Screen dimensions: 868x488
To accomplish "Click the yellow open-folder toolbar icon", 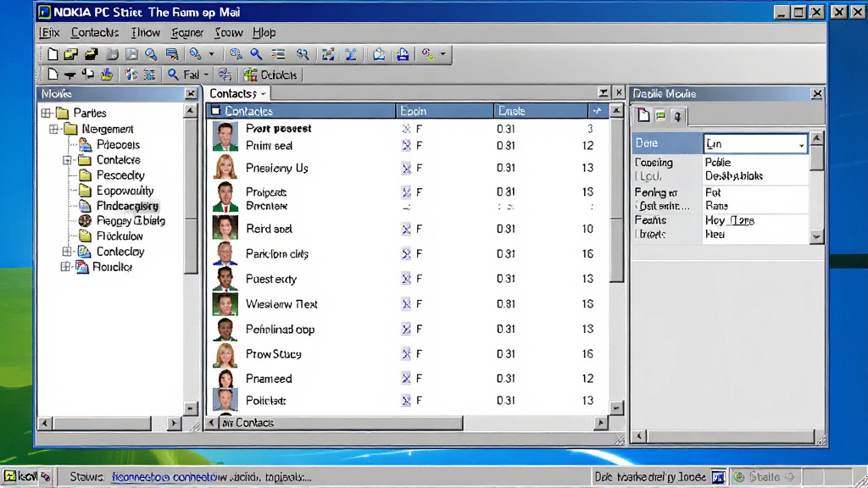I will [x=71, y=54].
